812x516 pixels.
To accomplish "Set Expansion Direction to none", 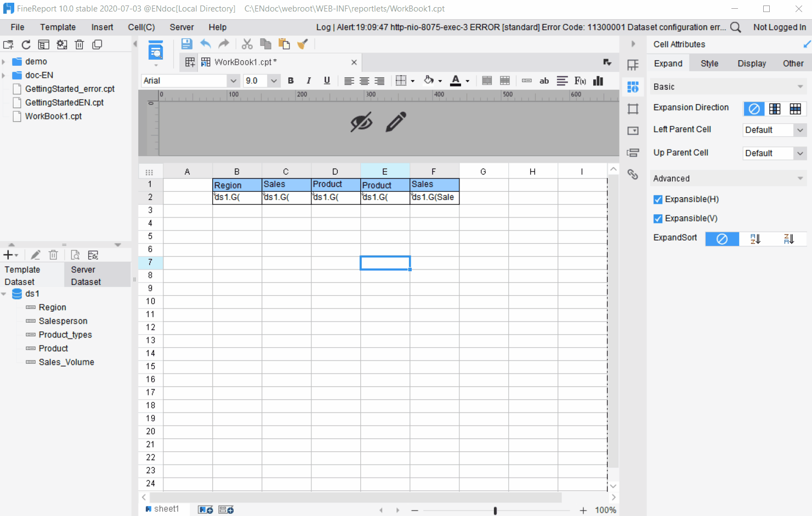I will coord(754,108).
